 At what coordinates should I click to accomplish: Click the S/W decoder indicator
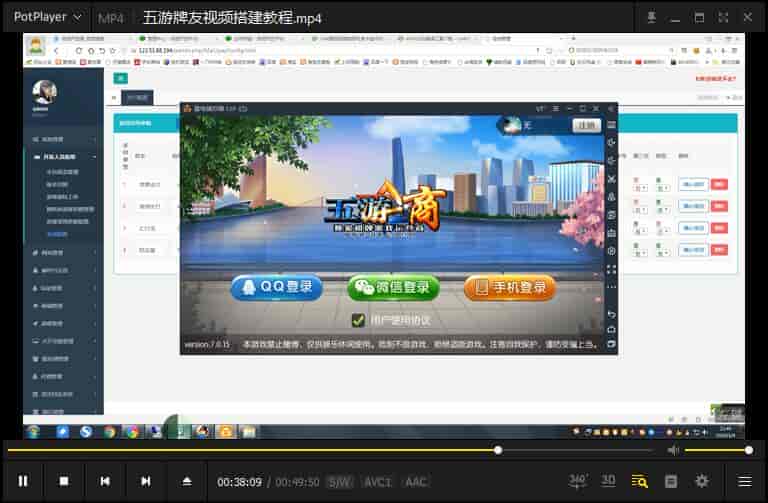pyautogui.click(x=340, y=482)
